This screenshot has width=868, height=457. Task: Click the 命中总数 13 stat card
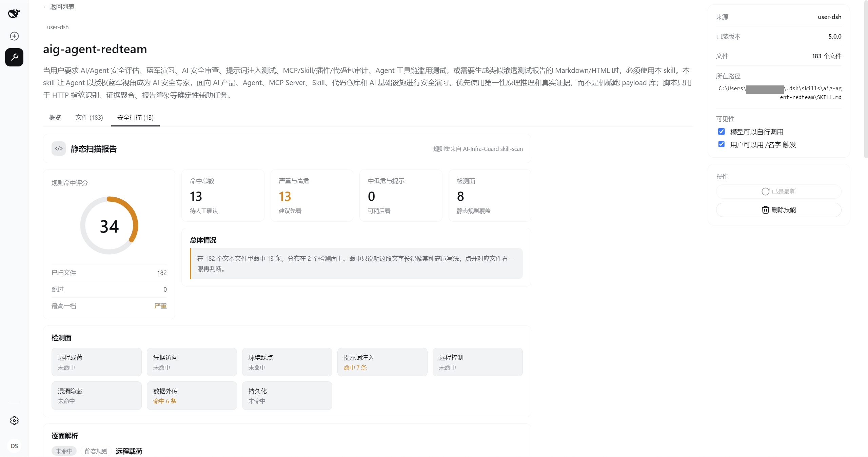(223, 196)
